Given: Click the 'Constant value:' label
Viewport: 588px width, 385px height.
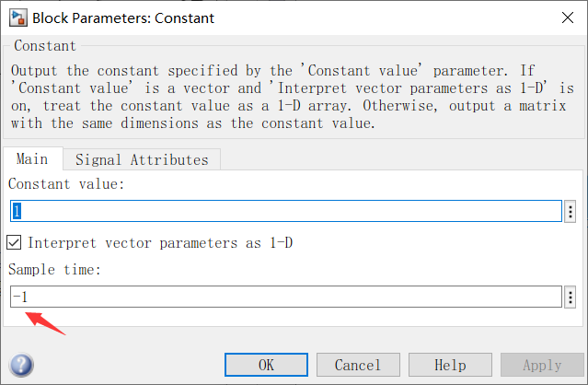Looking at the screenshot, I should tap(66, 184).
